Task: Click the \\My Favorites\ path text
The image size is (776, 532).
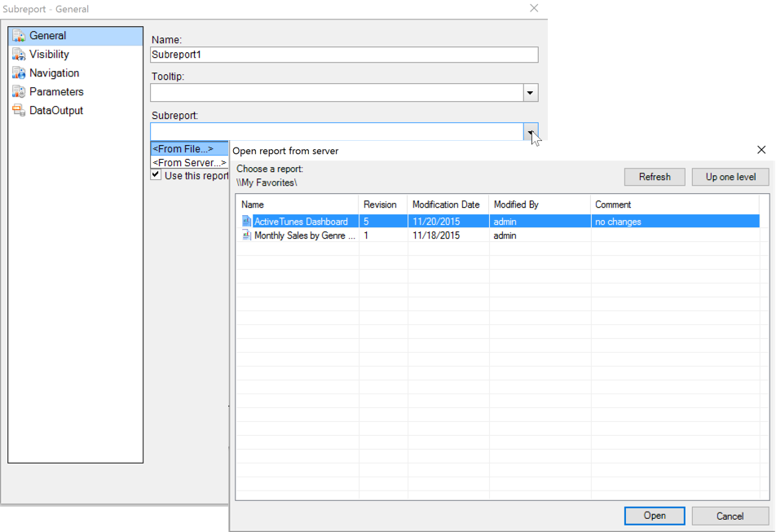Action: pos(267,182)
